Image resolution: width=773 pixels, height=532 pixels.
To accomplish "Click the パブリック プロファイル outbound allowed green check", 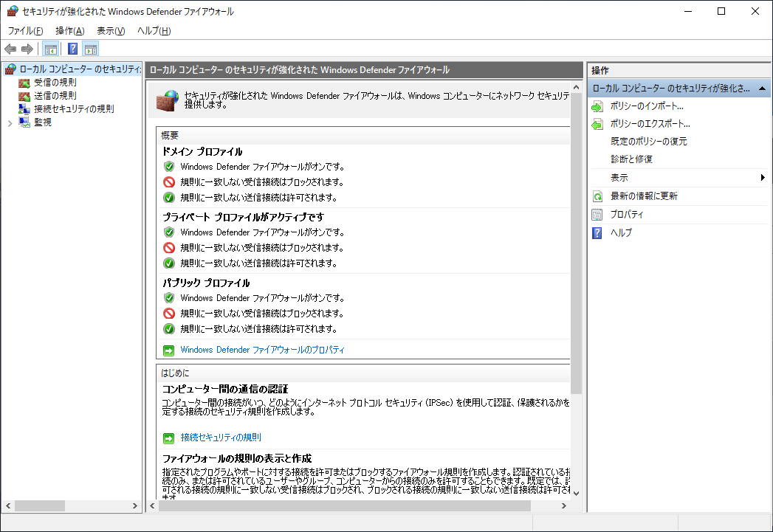I will click(x=169, y=329).
